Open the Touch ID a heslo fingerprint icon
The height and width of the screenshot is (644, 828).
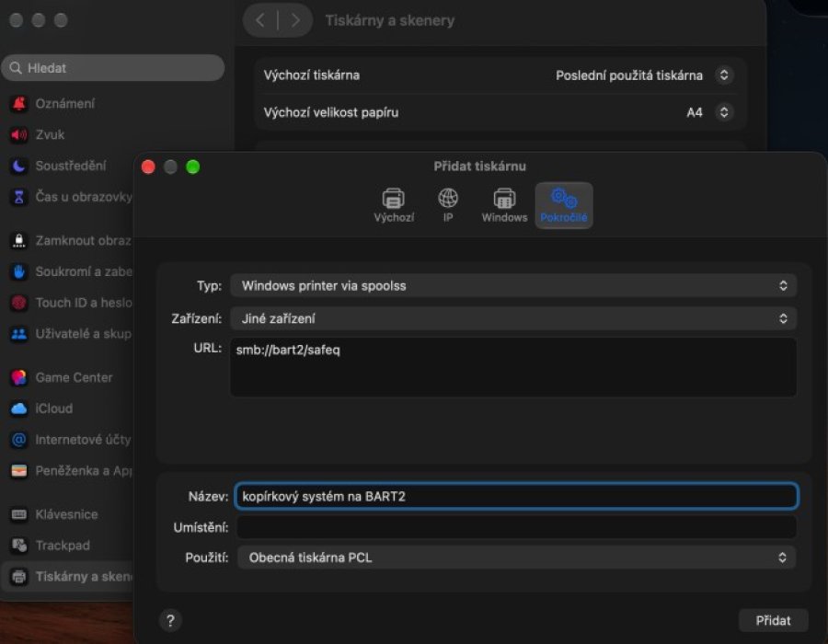pos(19,303)
